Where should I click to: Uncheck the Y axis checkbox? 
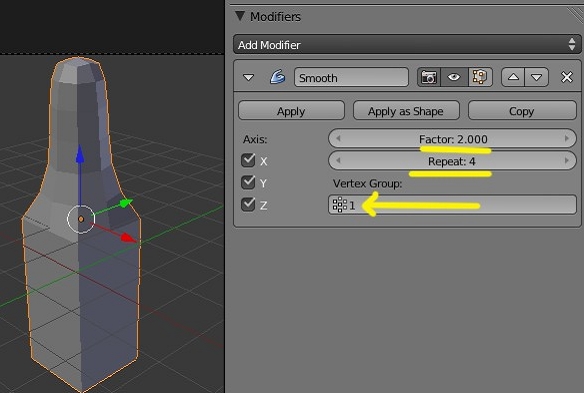point(248,182)
